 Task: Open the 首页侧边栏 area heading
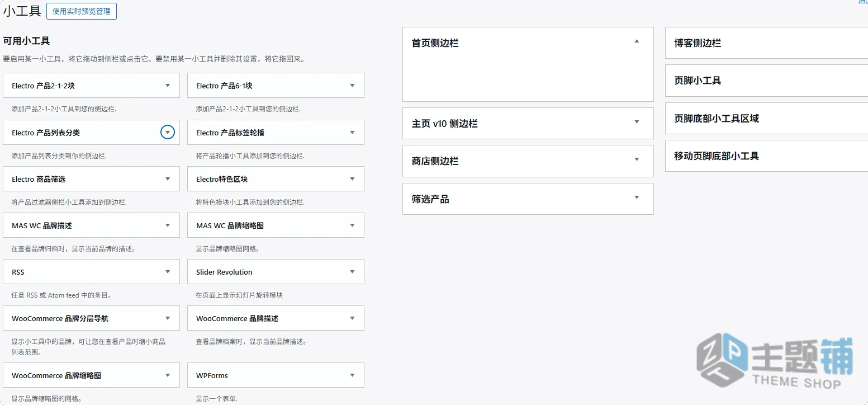tap(435, 43)
